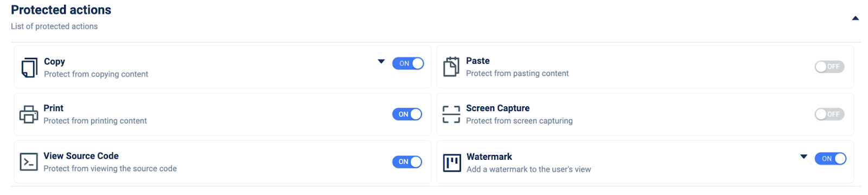Click the Copy documents icon

coord(29,68)
